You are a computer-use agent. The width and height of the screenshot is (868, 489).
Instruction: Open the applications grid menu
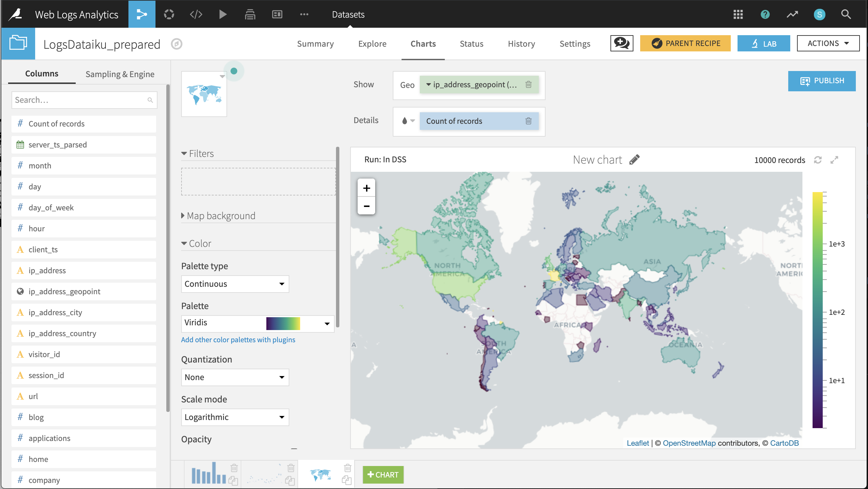click(x=738, y=14)
